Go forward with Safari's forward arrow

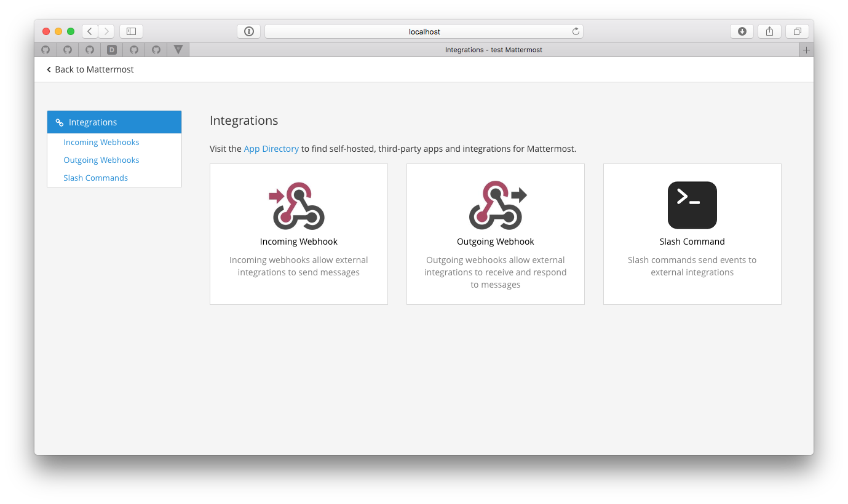coord(106,31)
